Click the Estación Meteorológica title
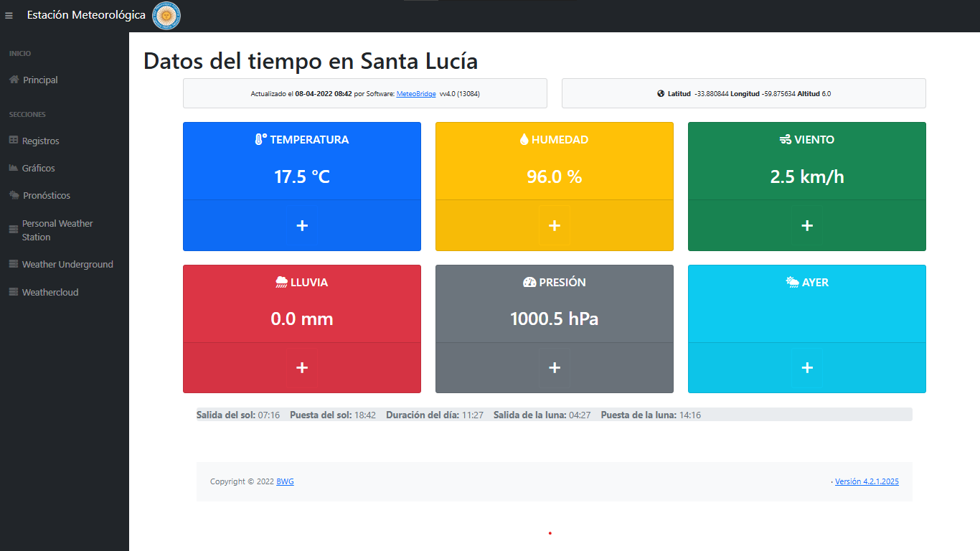This screenshot has width=980, height=551. coord(86,15)
